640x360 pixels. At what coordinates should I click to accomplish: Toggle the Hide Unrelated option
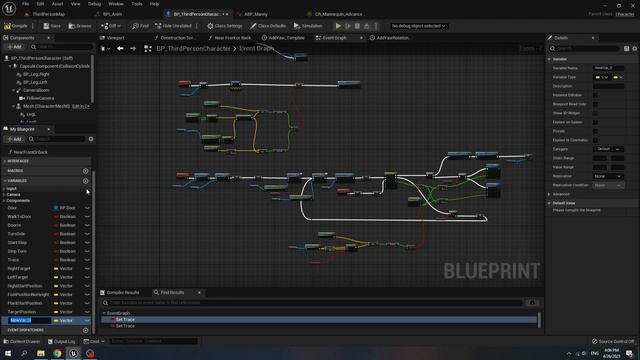[173, 26]
